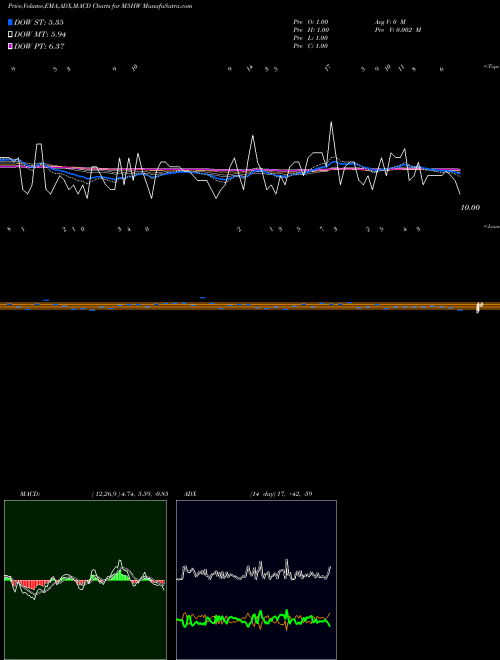Click the 'Pre V: 0.002 M' value
Image resolution: width=500 pixels, height=660 pixels.
398,30
